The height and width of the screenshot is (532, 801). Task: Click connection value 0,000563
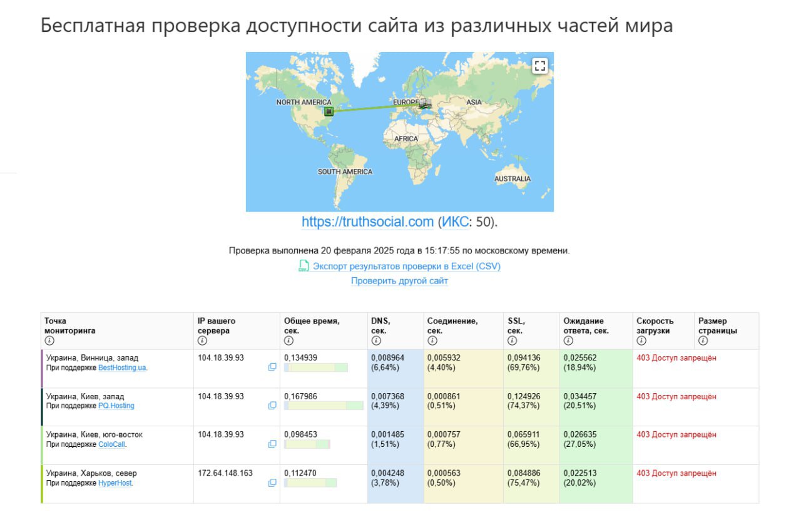point(444,473)
